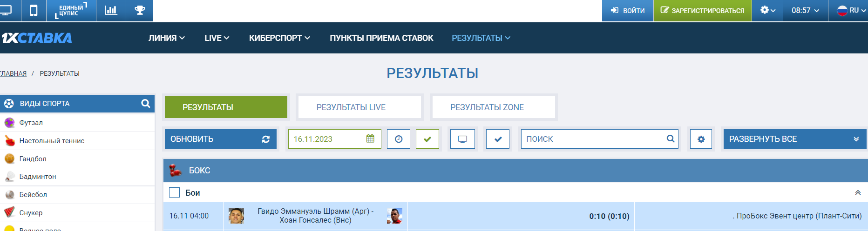868x231 pixels.
Task: Search sports types magnifier icon
Action: point(146,103)
